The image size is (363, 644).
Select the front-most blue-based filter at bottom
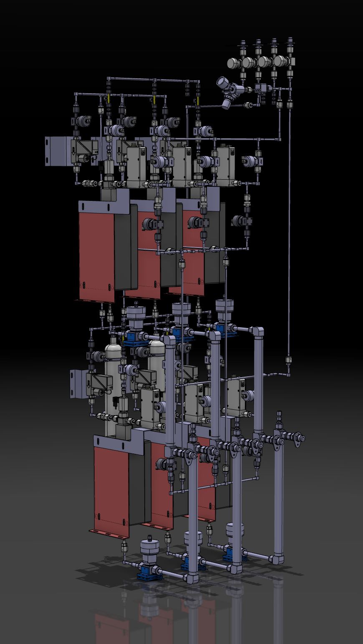point(149,559)
